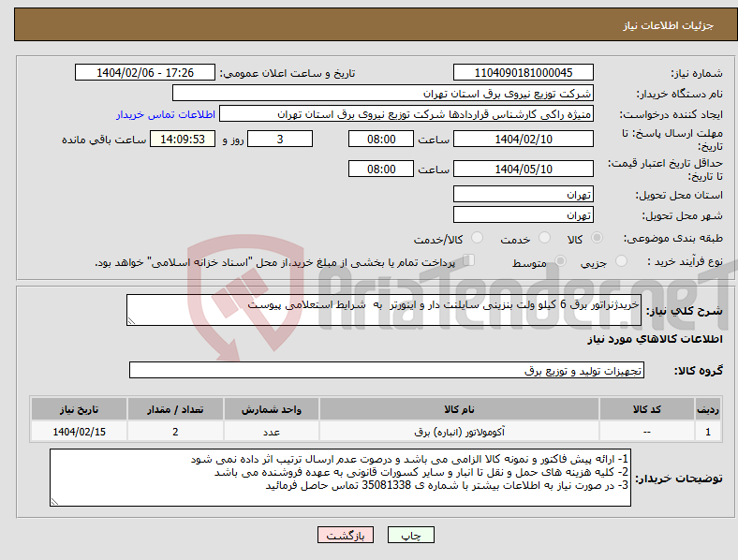The width and height of the screenshot is (738, 560).
Task: Click the request creator field
Action: point(406,114)
